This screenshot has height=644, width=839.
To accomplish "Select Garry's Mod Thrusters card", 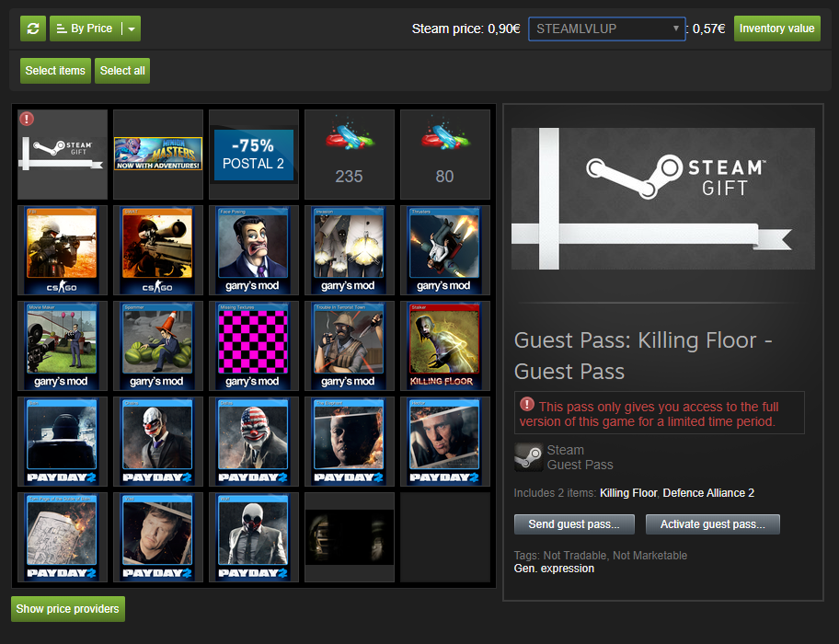I will coord(445,250).
